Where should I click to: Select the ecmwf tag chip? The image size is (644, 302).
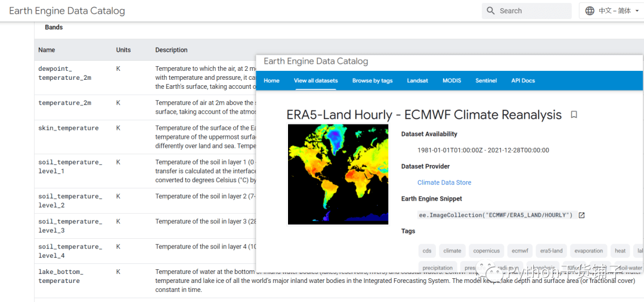pos(520,251)
